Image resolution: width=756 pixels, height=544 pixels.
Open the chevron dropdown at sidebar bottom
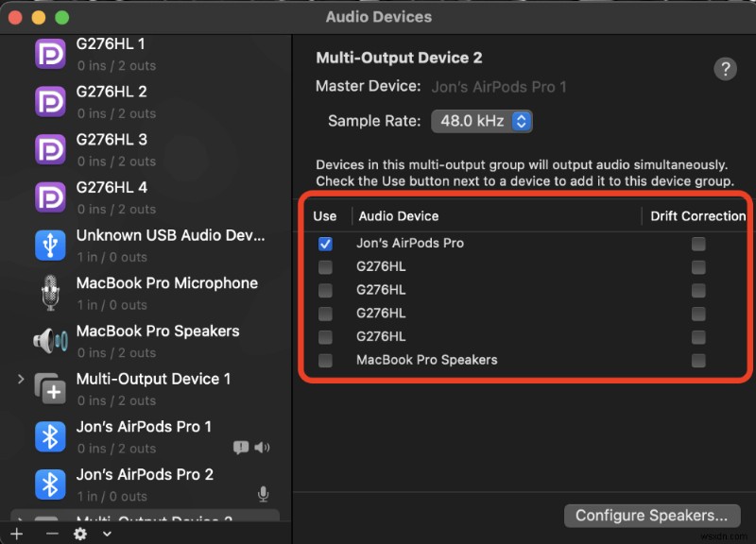[x=106, y=534]
